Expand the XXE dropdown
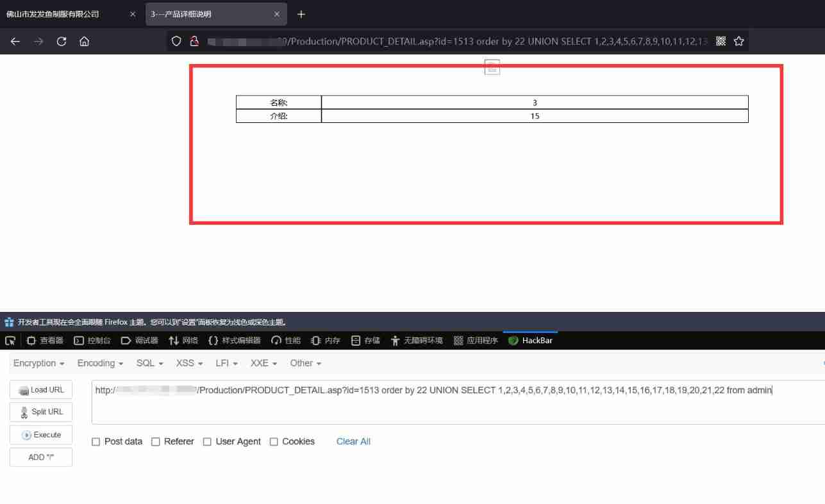Viewport: 825px width, 504px height. pos(264,363)
